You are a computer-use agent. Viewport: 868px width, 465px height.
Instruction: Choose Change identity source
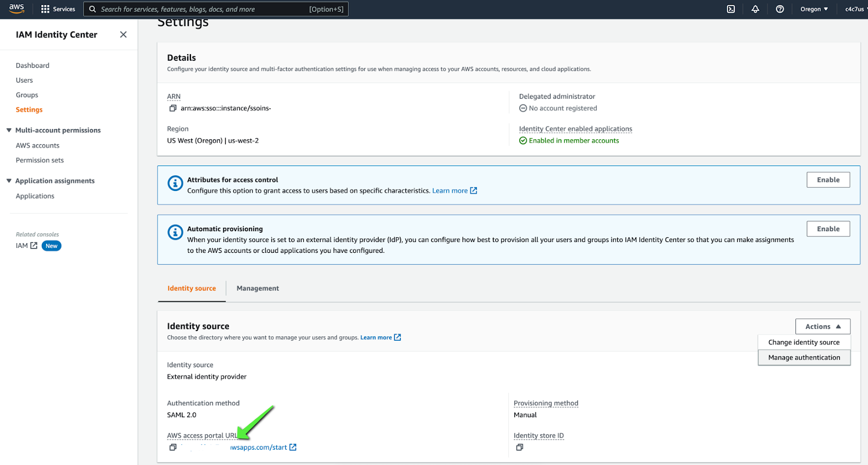coord(804,342)
